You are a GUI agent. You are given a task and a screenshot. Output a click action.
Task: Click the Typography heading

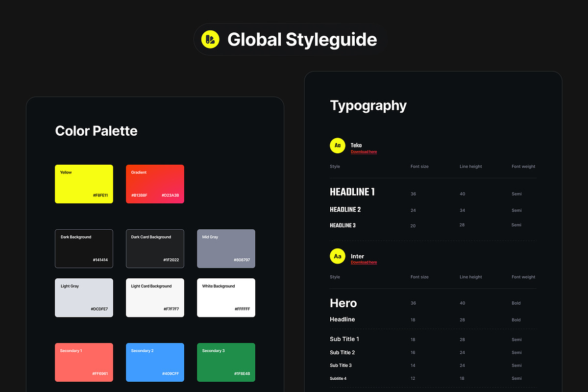[368, 106]
